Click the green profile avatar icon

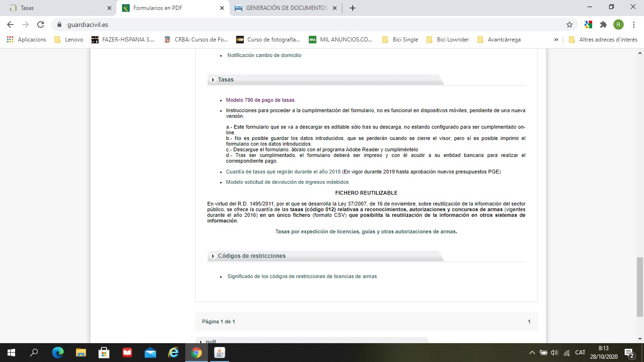click(x=618, y=25)
